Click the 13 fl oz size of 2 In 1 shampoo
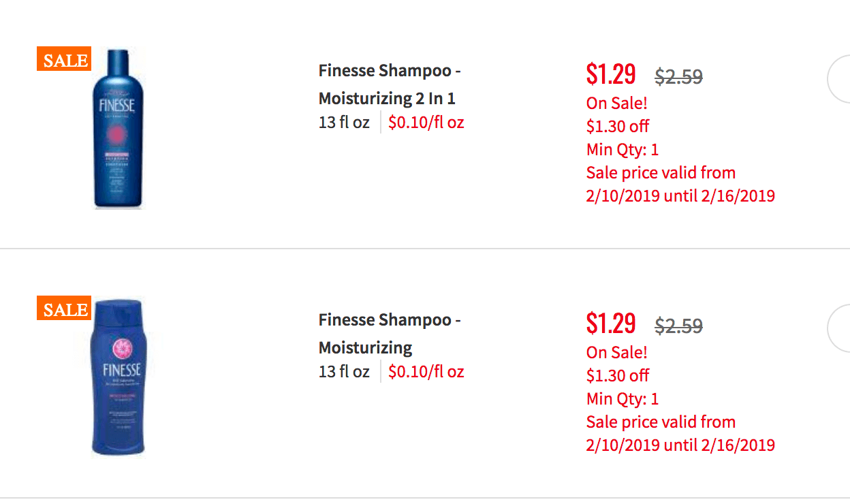850x504 pixels. [344, 123]
